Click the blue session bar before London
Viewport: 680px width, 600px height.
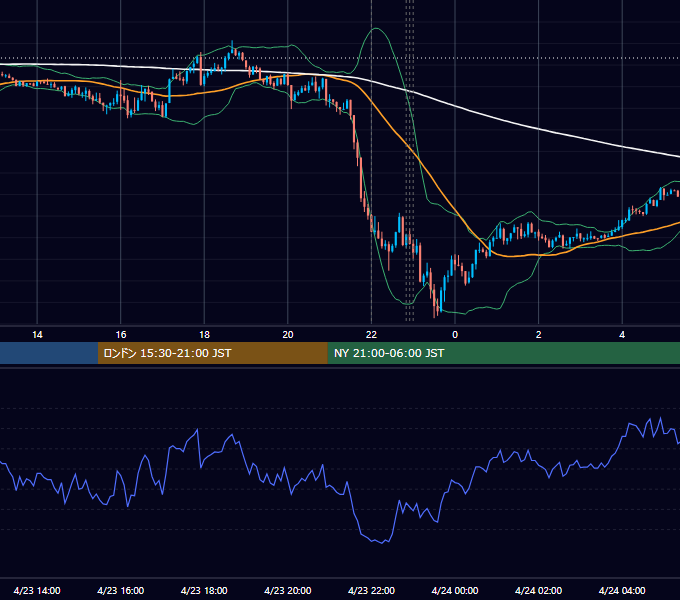pyautogui.click(x=49, y=353)
